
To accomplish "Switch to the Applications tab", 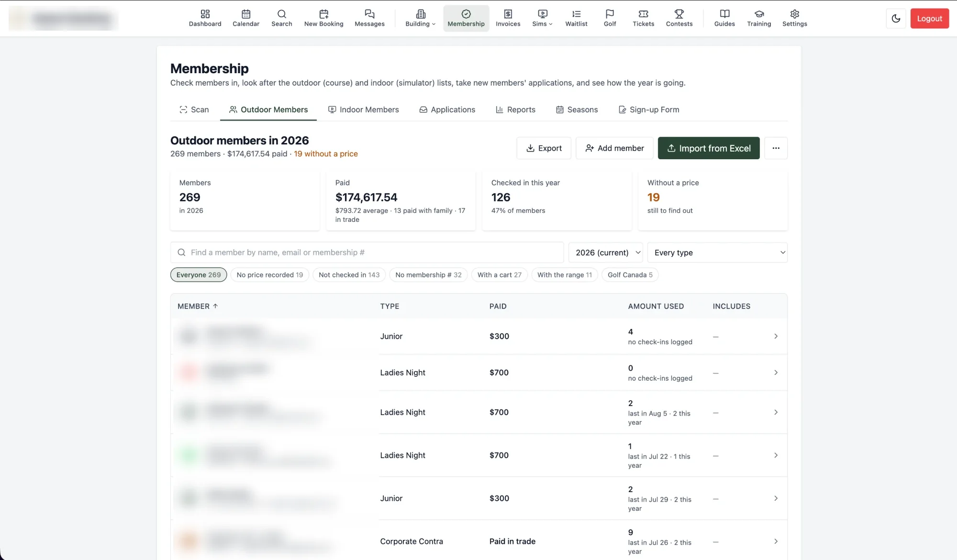I will coord(447,110).
